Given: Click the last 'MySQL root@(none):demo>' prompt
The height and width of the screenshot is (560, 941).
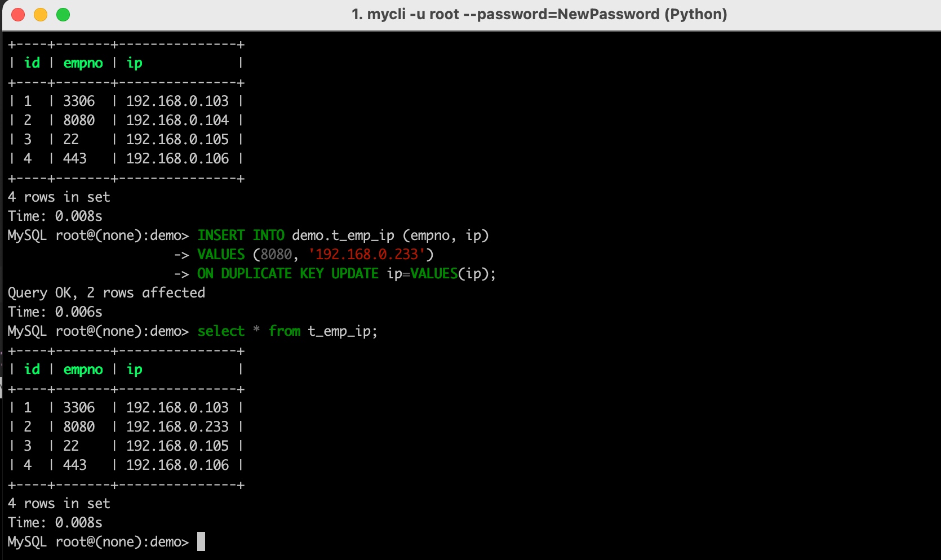Looking at the screenshot, I should (x=98, y=542).
